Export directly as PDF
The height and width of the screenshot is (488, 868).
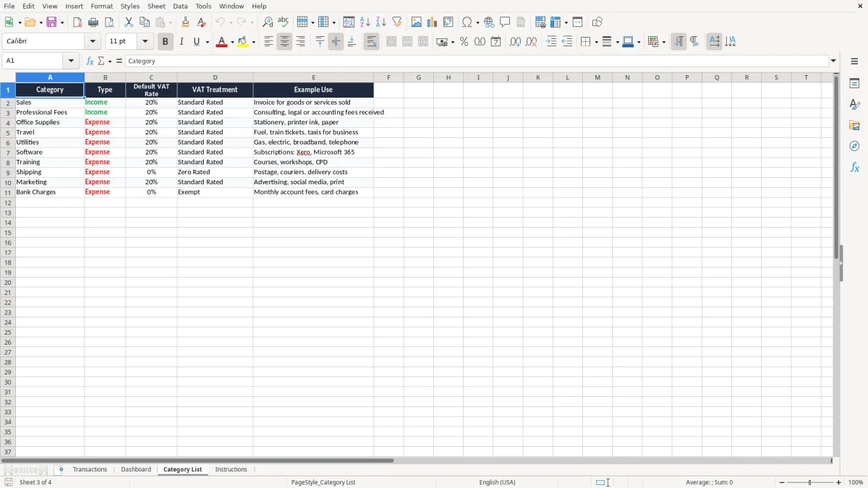pyautogui.click(x=77, y=22)
